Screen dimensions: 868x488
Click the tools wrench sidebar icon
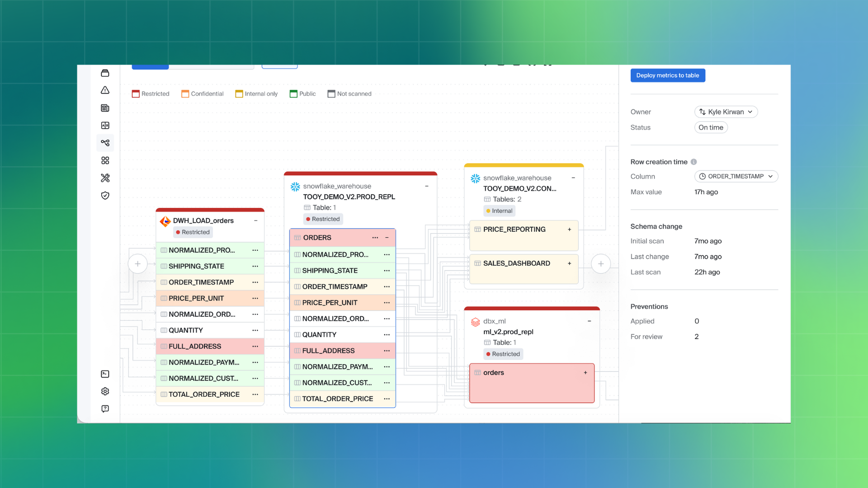[x=105, y=178]
